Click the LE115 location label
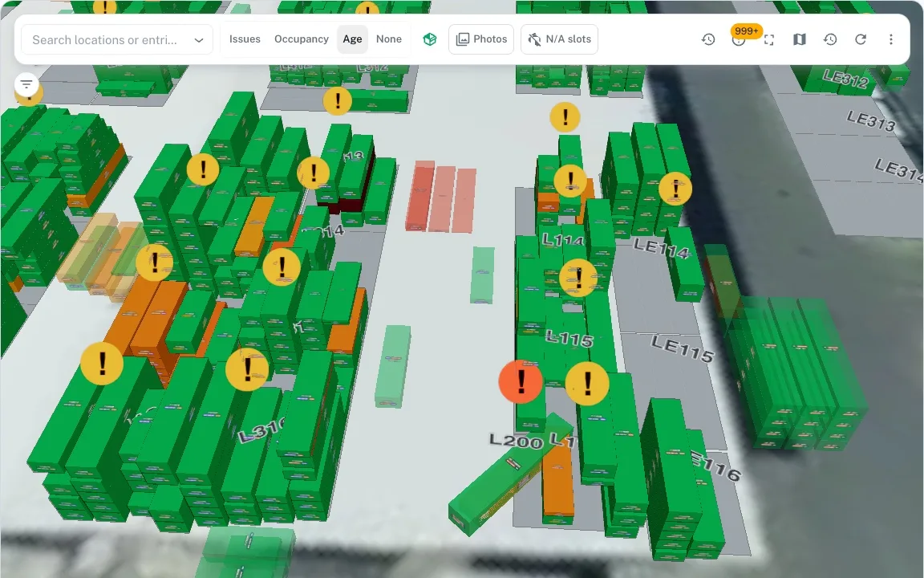This screenshot has height=578, width=924. tap(683, 348)
